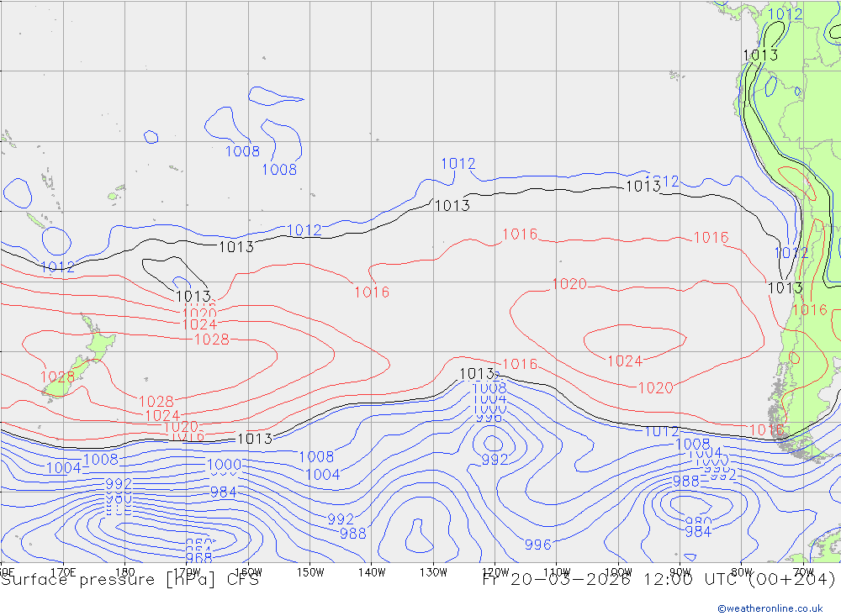Click the '1000' isobar label south of the 1013 line
841x616 pixels.
pyautogui.click(x=225, y=464)
